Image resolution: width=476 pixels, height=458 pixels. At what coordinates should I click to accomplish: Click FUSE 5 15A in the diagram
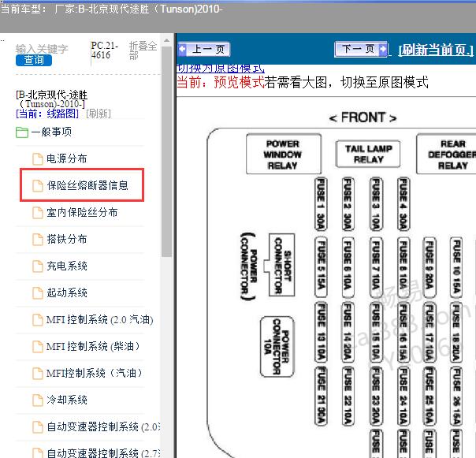point(321,267)
